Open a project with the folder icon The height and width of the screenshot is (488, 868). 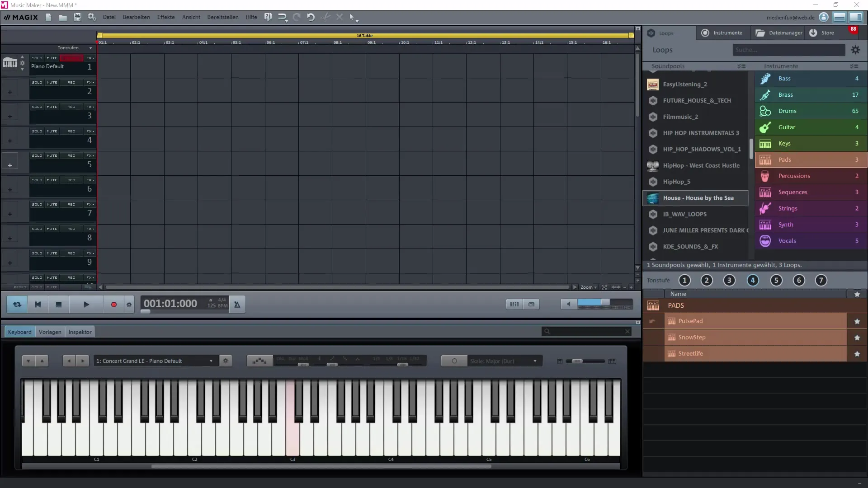(x=63, y=17)
